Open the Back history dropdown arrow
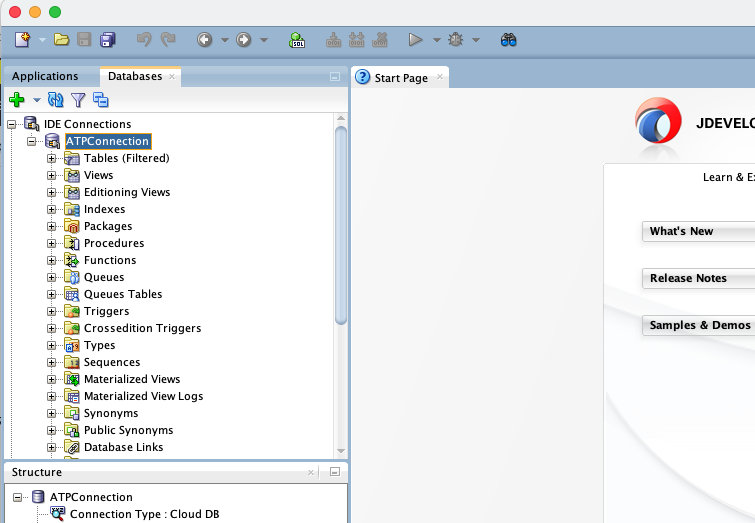755x523 pixels. click(x=225, y=40)
